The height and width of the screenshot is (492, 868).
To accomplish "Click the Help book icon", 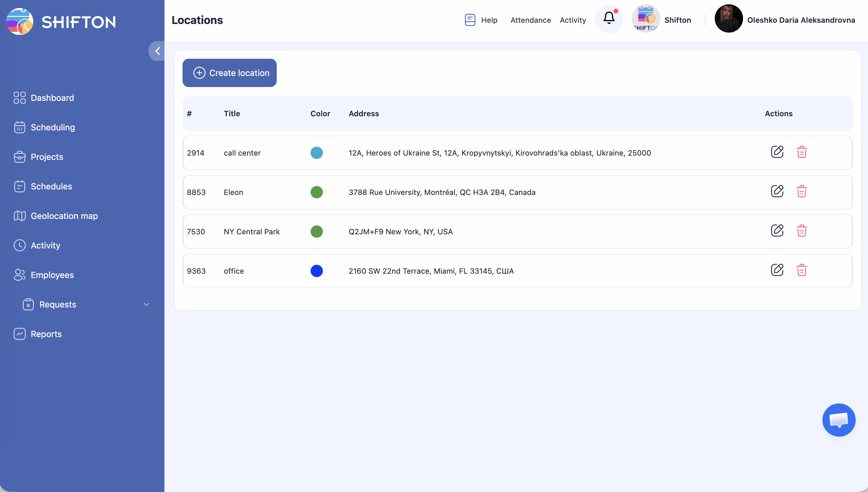I will (470, 20).
